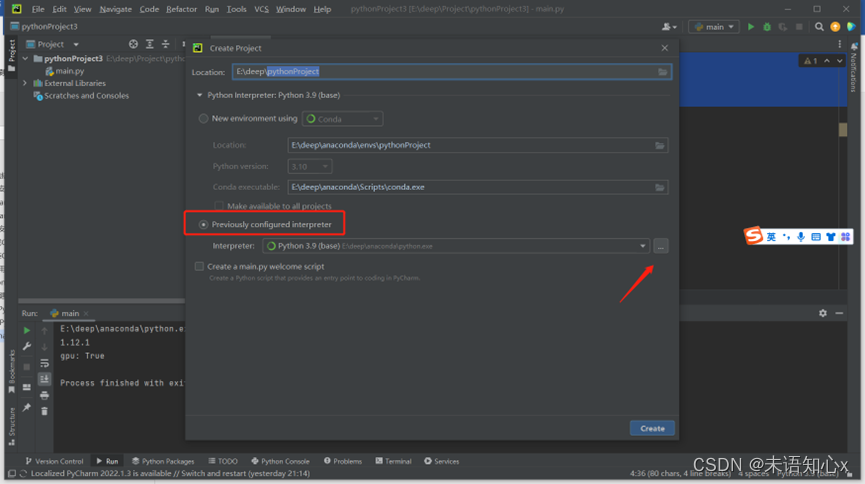
Task: Toggle Make available to all projects checkbox
Action: [218, 206]
